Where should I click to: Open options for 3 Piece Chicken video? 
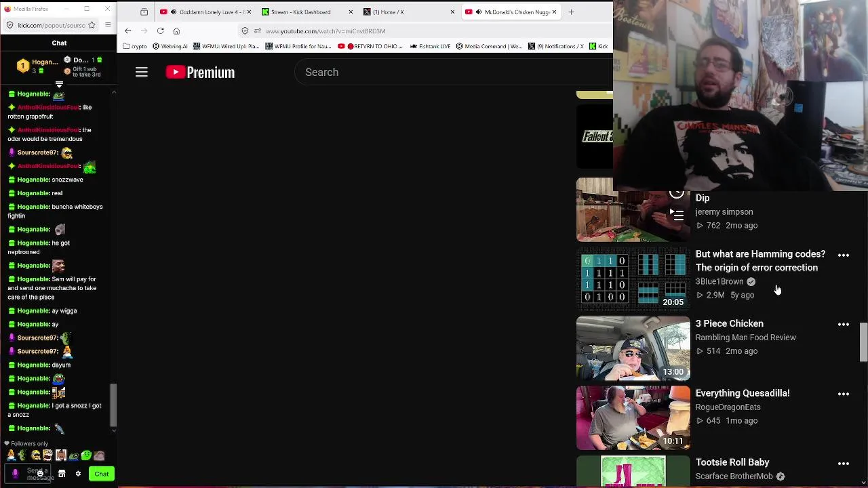(x=844, y=325)
